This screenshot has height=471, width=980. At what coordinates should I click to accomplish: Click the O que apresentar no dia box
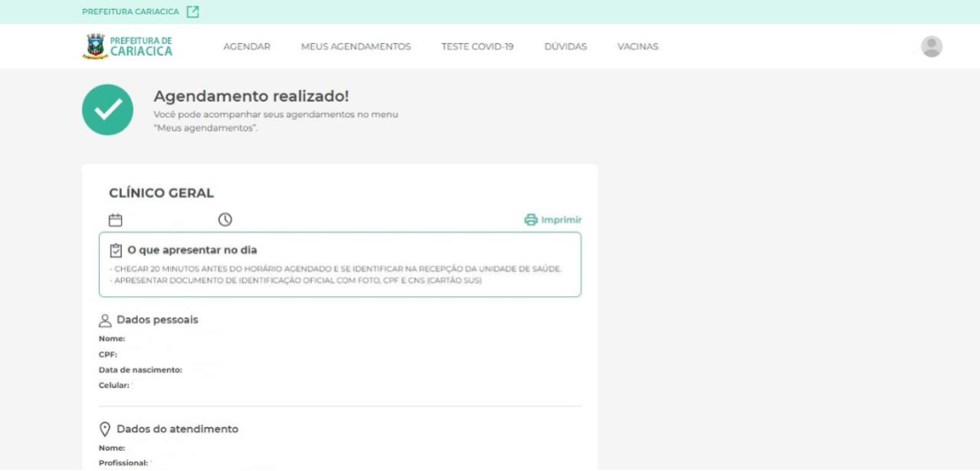(340, 265)
